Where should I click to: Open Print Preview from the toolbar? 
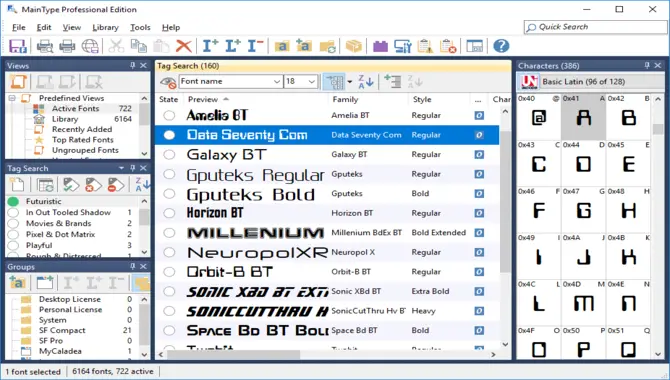[x=44, y=46]
